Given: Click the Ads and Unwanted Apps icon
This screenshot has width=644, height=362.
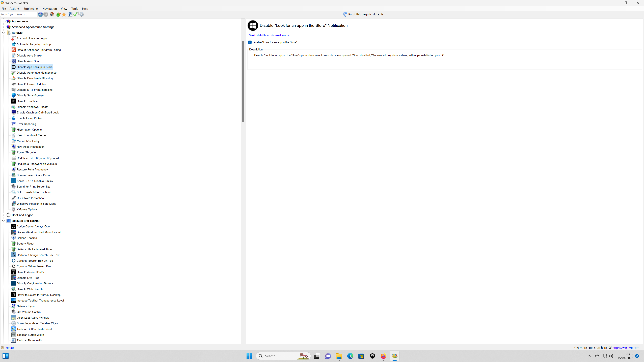Looking at the screenshot, I should point(14,39).
